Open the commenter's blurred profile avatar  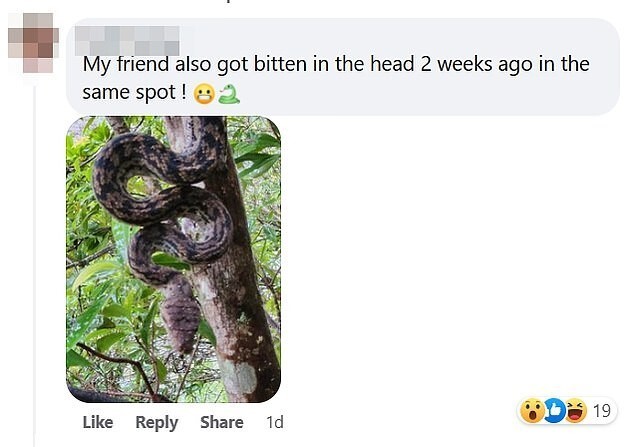click(33, 43)
